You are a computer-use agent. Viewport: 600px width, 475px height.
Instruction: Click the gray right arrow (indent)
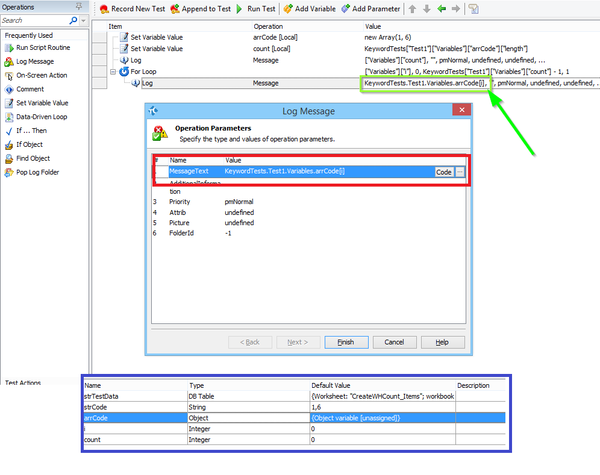(x=455, y=8)
